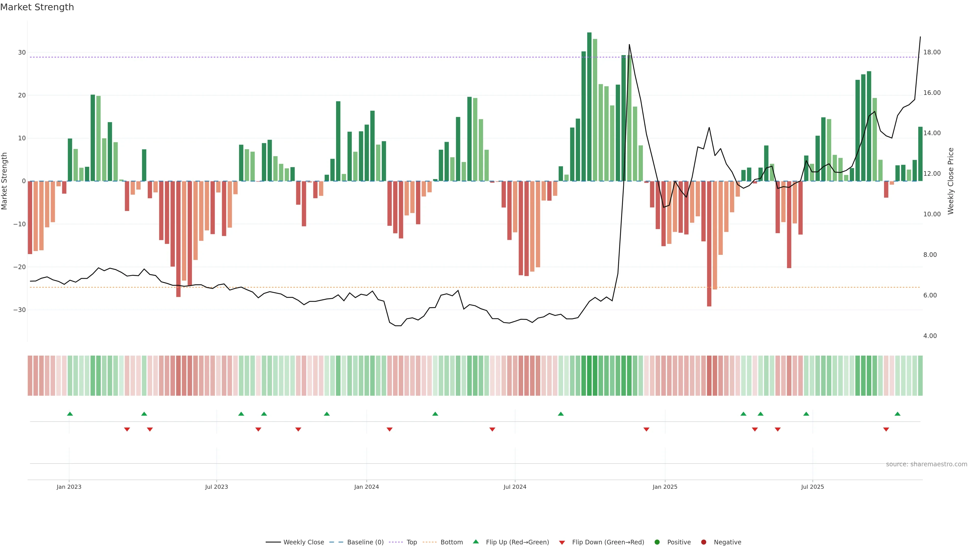Click the Jan 2025 x-axis label
Viewport: 980px width, 551px height.
665,487
